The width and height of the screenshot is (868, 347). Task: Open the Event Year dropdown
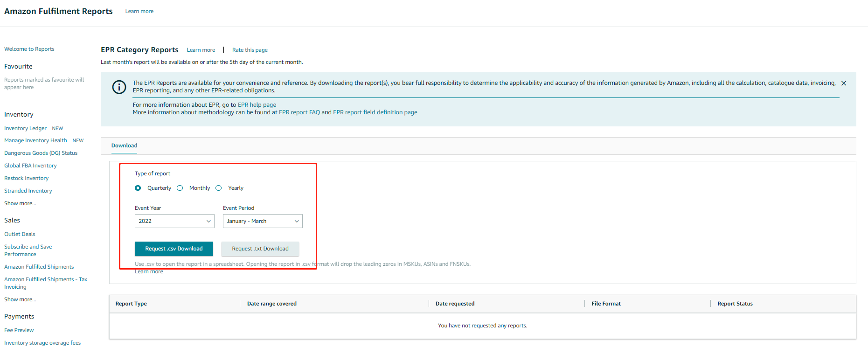pos(174,221)
